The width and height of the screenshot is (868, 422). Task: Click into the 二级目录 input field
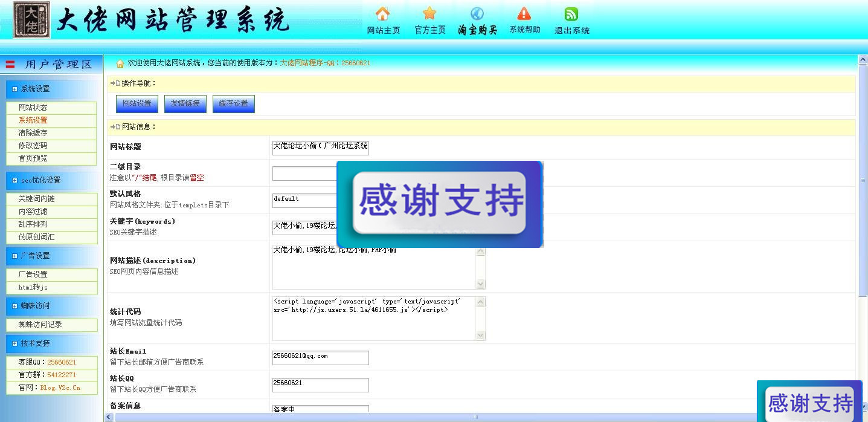(304, 174)
